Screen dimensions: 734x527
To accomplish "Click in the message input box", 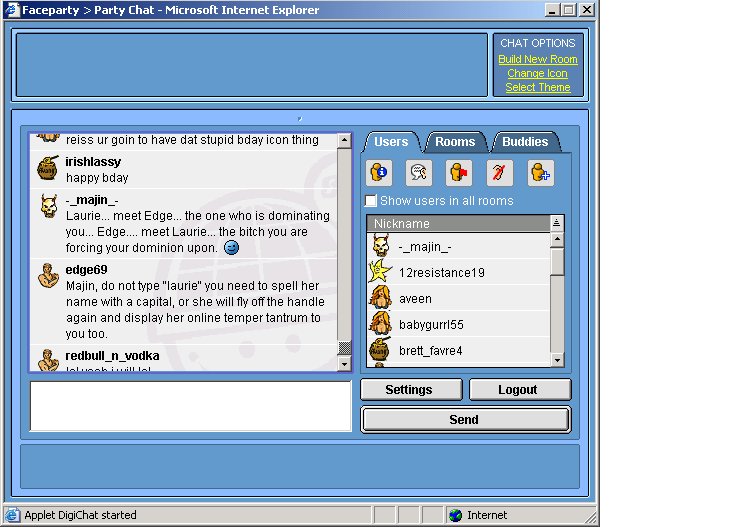I will click(190, 406).
